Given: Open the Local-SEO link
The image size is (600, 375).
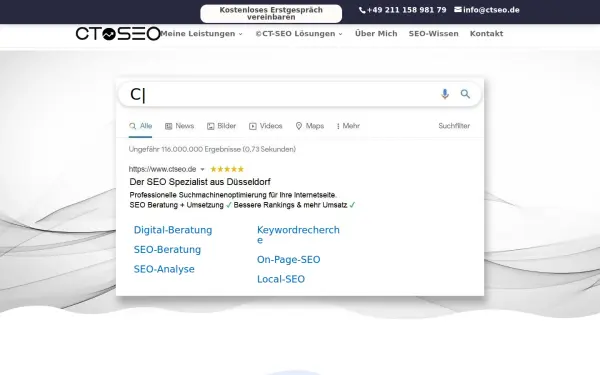Looking at the screenshot, I should point(281,279).
